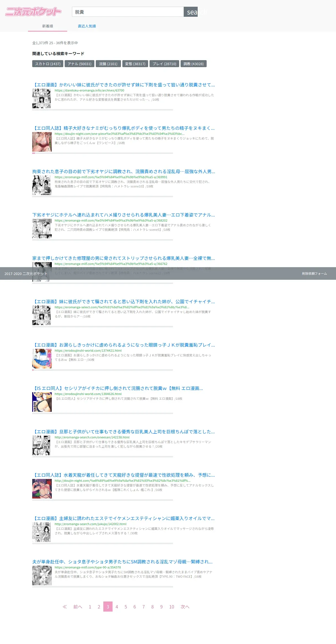336x644 pixels.
Task: Focus the search keyword input field
Action: (128, 12)
